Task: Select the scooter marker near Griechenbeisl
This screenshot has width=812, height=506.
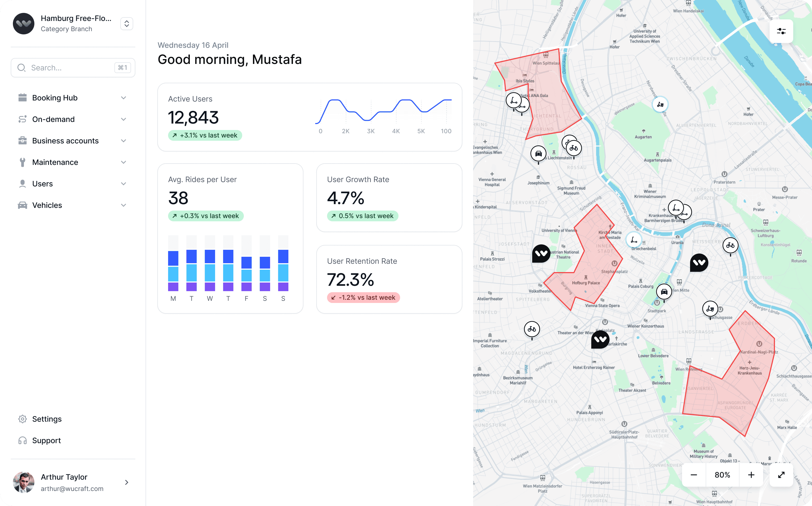Action: click(634, 240)
